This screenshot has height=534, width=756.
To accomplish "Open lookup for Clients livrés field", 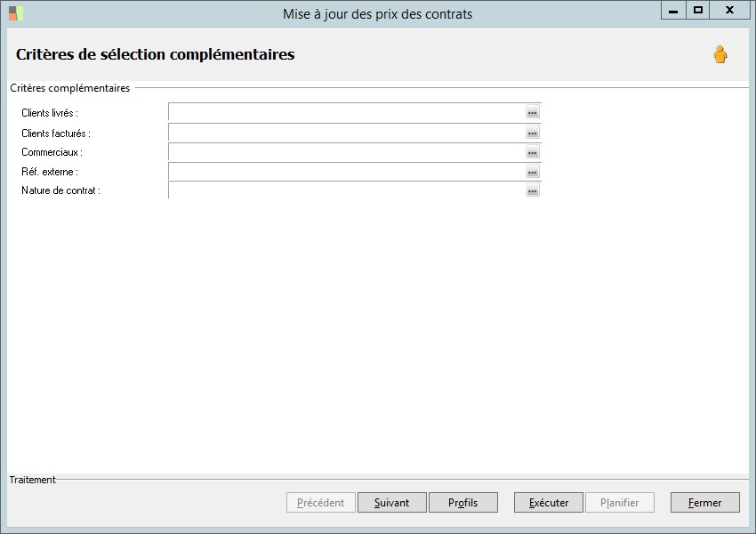I will pyautogui.click(x=532, y=113).
